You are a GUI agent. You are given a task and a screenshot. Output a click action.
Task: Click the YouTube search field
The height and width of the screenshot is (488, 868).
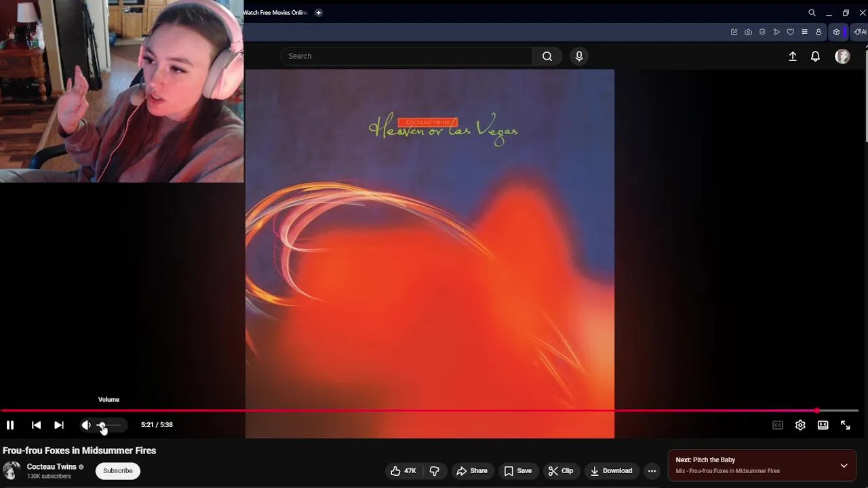407,56
